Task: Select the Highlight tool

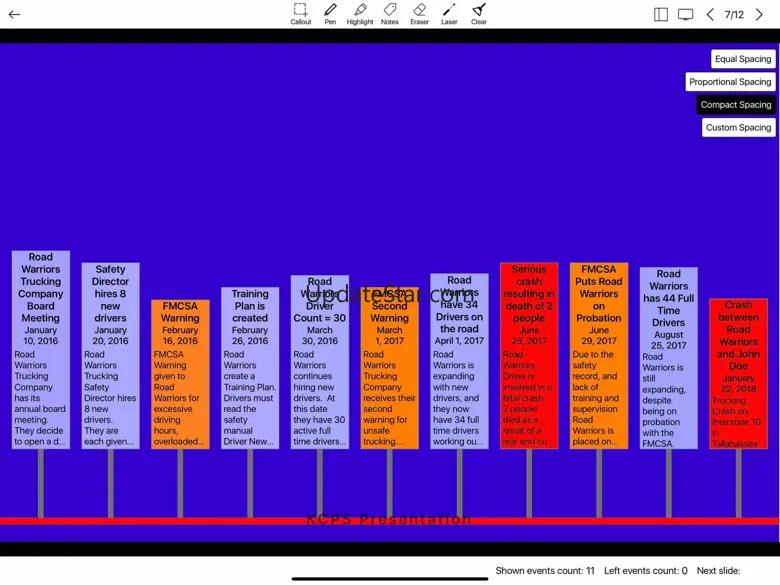Action: click(360, 14)
